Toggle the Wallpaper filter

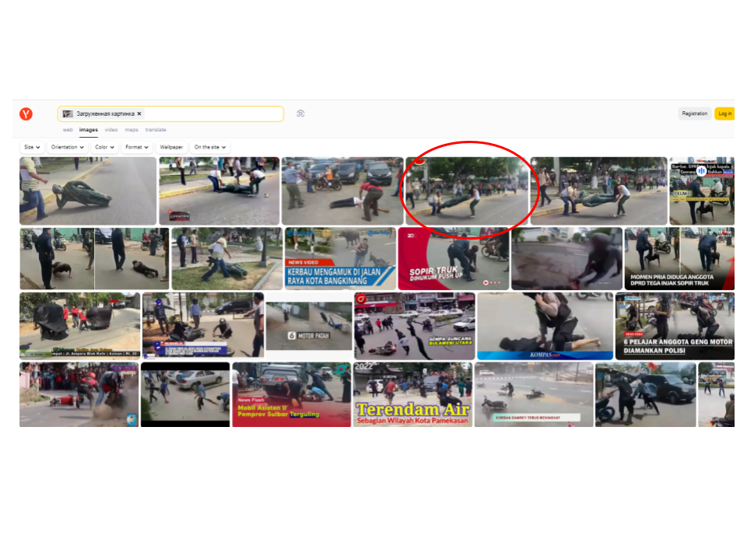[x=171, y=147]
